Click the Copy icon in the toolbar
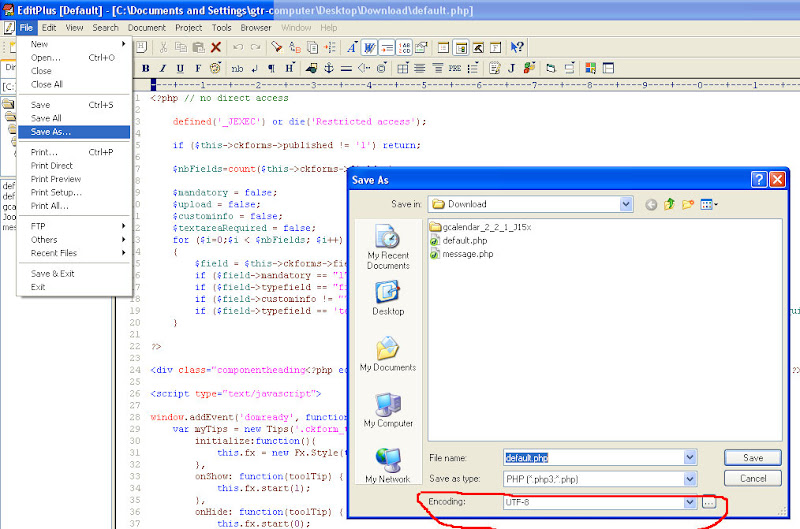Image resolution: width=800 pixels, height=529 pixels. coord(181,47)
